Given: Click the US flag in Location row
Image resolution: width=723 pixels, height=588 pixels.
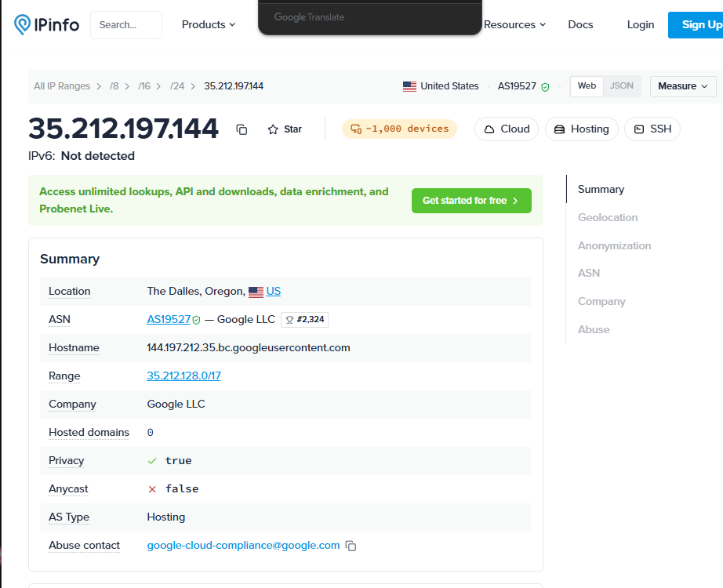Looking at the screenshot, I should click(x=256, y=292).
